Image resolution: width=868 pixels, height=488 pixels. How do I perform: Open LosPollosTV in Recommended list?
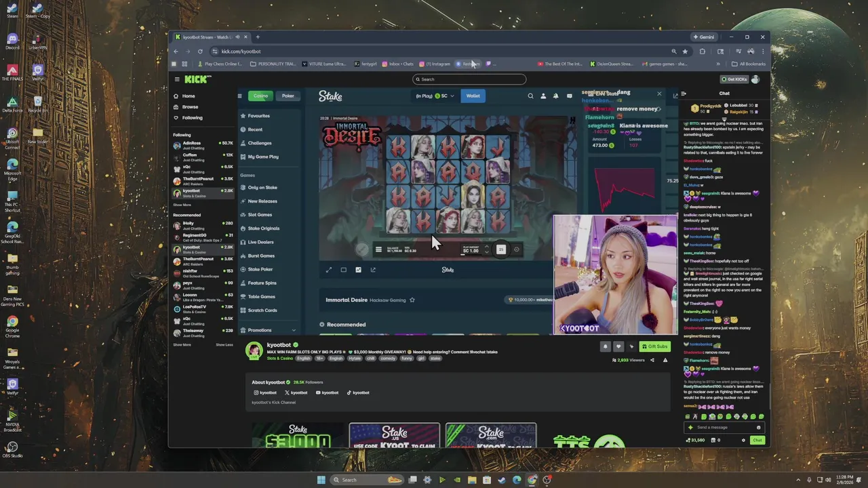point(203,308)
